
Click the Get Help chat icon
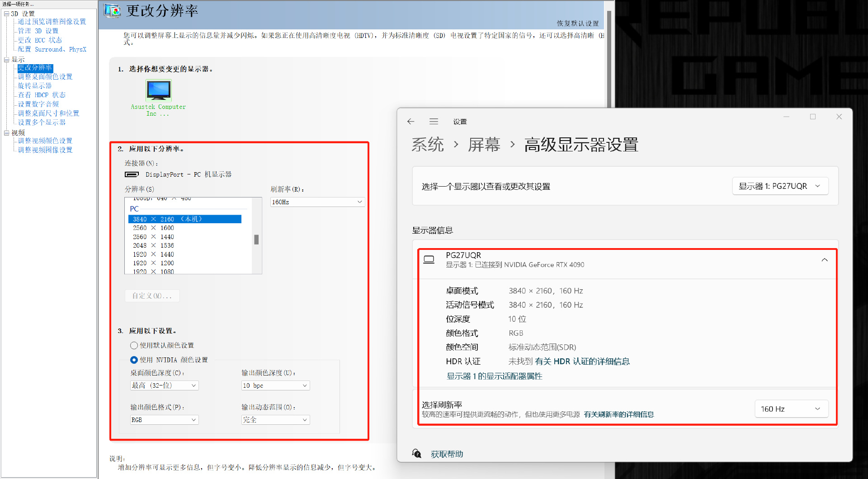click(x=417, y=453)
